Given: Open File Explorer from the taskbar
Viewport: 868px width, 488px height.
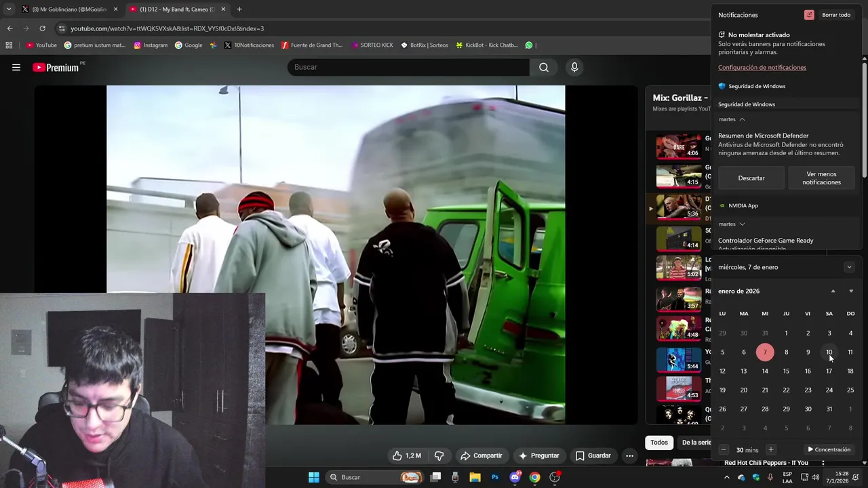Looking at the screenshot, I should 475,477.
